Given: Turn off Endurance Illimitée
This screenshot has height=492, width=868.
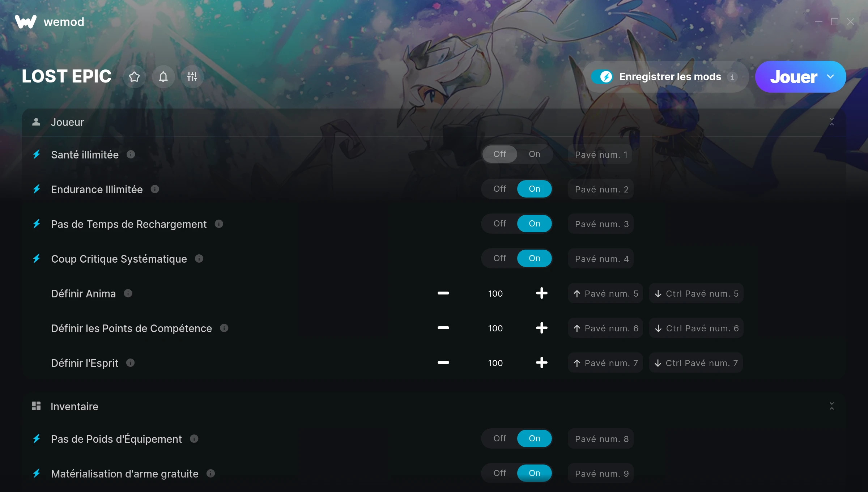Looking at the screenshot, I should tap(500, 189).
